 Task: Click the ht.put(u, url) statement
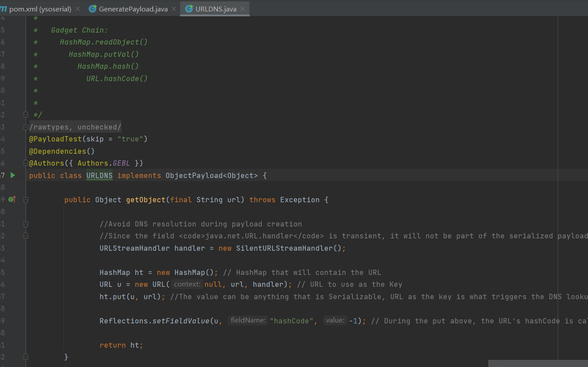coord(133,297)
